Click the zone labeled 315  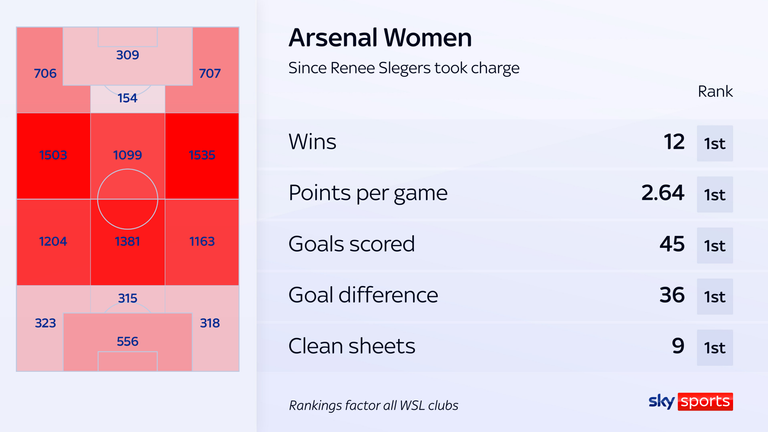point(127,299)
